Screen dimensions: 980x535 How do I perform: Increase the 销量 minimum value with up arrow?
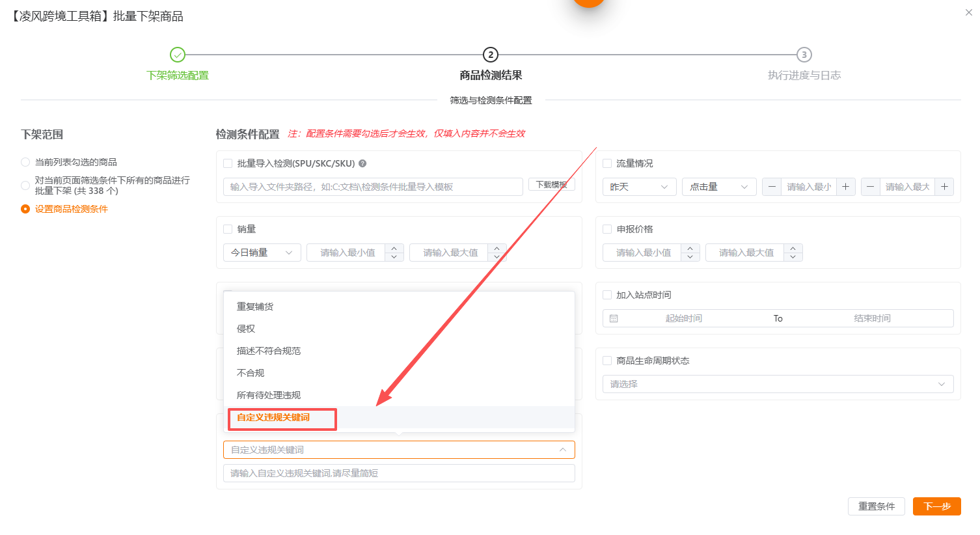click(x=394, y=248)
